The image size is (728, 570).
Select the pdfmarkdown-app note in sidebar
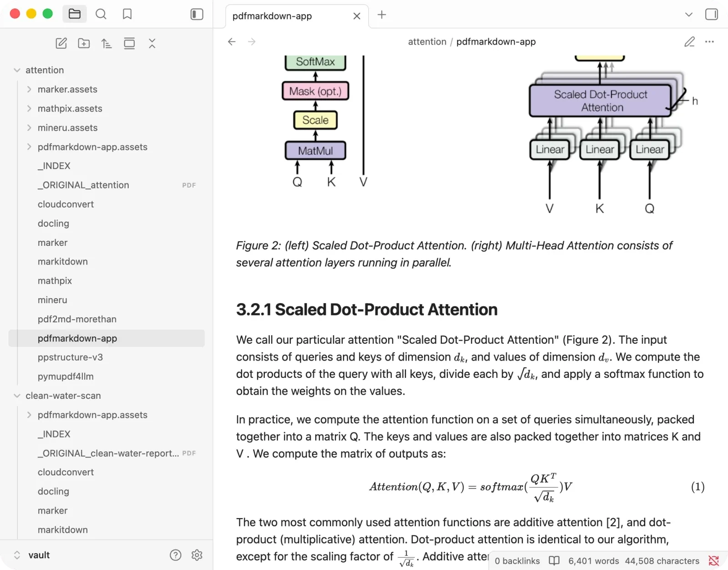(106, 338)
